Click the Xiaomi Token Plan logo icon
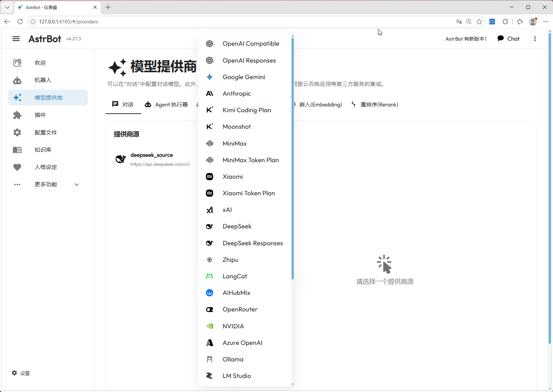Screen dimensions: 553x392 (210, 193)
